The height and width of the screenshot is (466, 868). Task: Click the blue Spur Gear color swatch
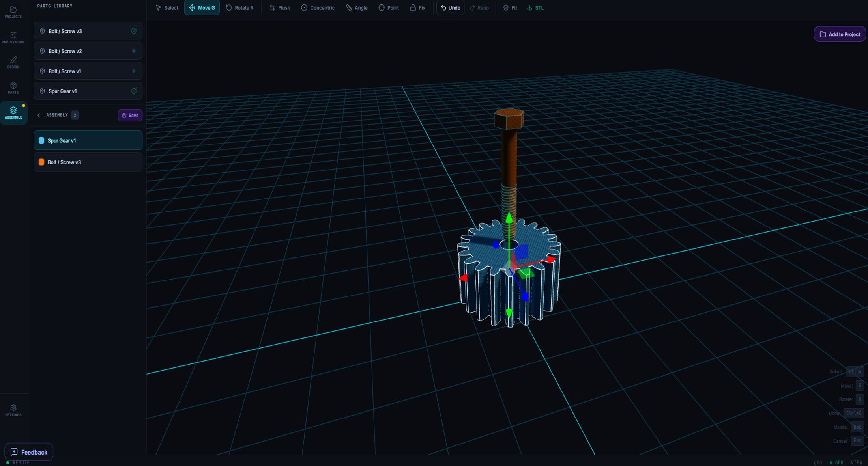(x=41, y=140)
